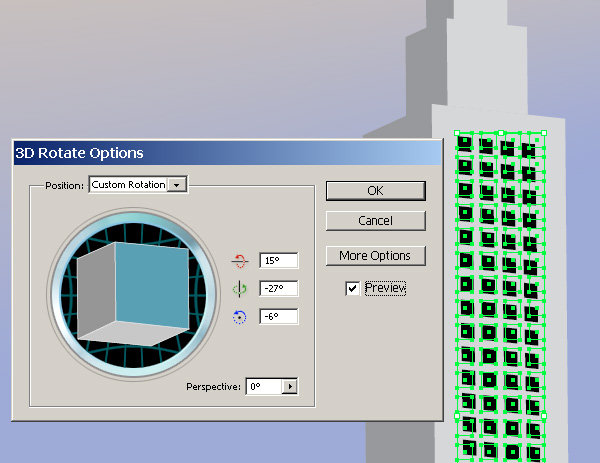Click the blue front face of the track cube
This screenshot has width=600, height=463.
[152, 285]
